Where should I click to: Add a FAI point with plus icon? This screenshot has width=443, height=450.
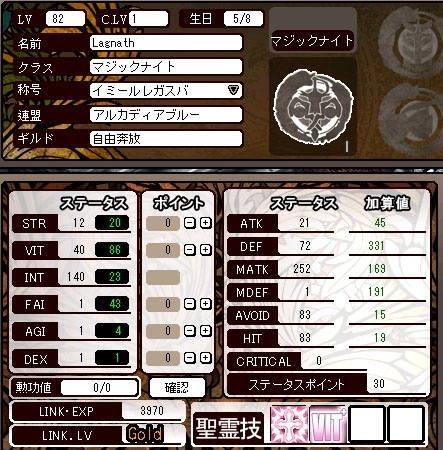[x=206, y=304]
